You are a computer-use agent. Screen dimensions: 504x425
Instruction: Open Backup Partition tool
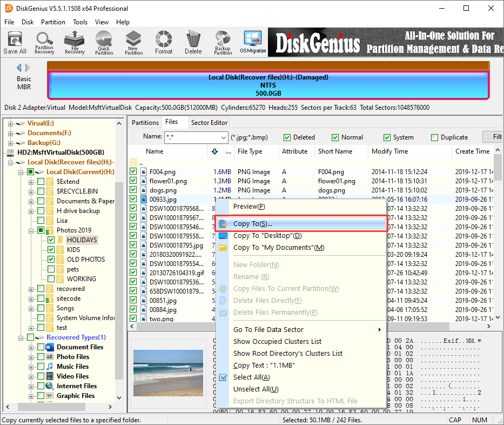coord(223,43)
